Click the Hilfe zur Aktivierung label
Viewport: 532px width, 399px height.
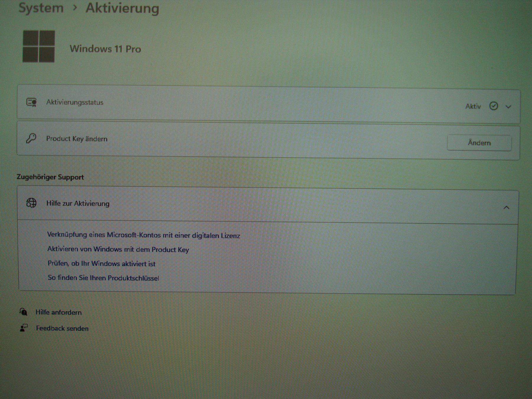pos(78,203)
